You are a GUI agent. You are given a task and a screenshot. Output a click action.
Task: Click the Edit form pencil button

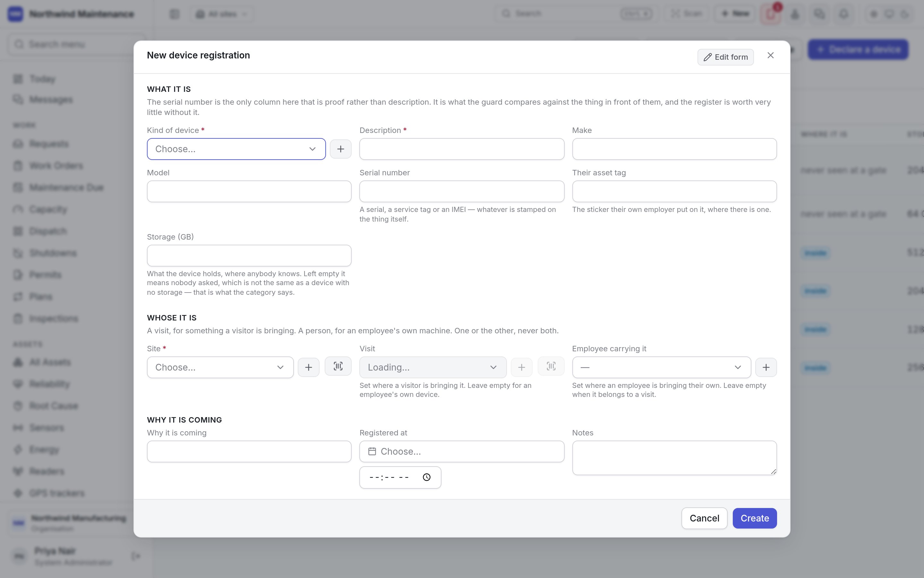725,57
